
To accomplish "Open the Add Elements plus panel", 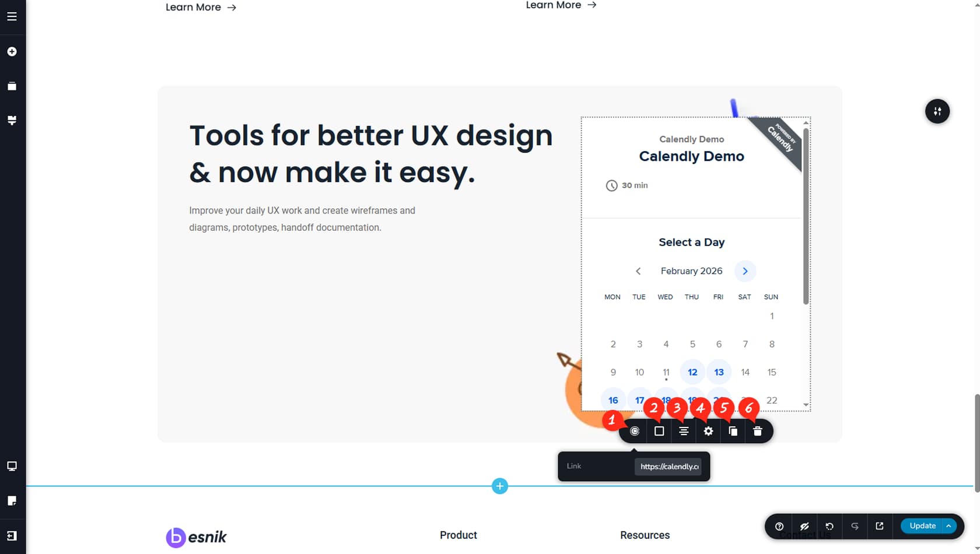I will click(x=12, y=51).
